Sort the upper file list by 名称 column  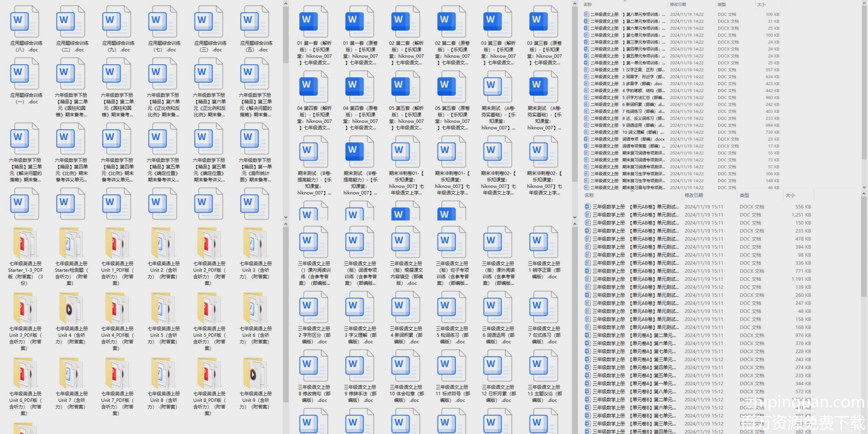588,4
